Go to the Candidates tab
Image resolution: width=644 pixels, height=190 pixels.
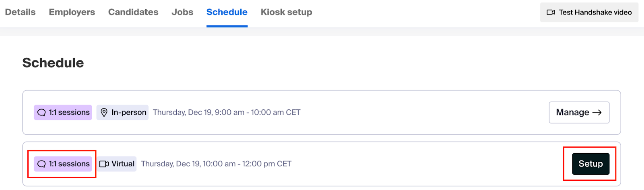(x=133, y=12)
